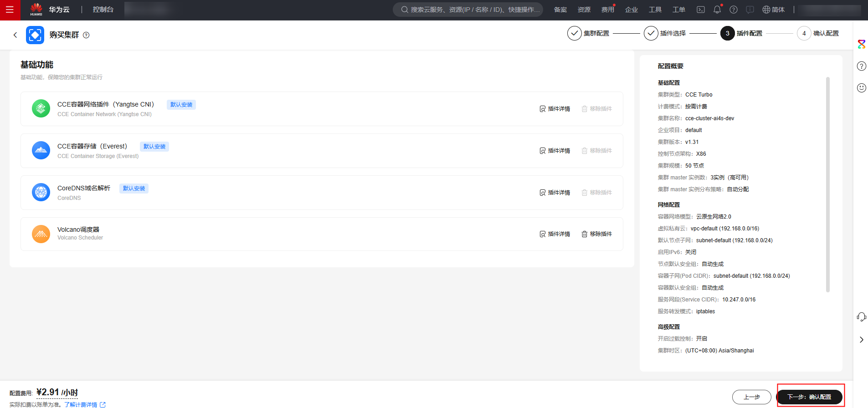Open the 工单 menu

(679, 10)
